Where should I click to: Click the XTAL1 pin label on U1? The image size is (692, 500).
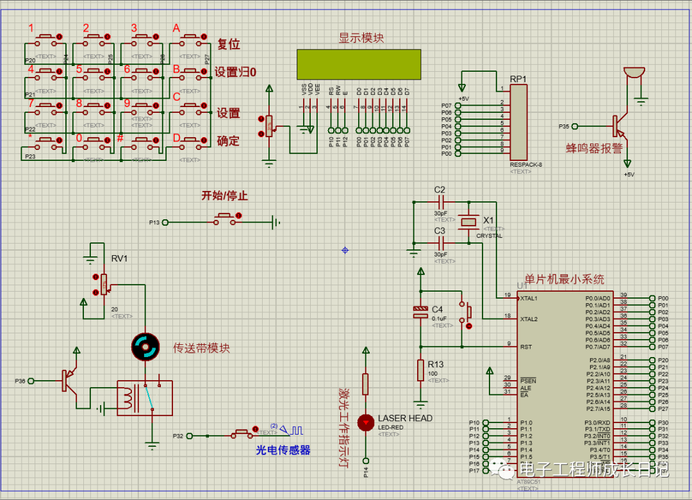[528, 298]
